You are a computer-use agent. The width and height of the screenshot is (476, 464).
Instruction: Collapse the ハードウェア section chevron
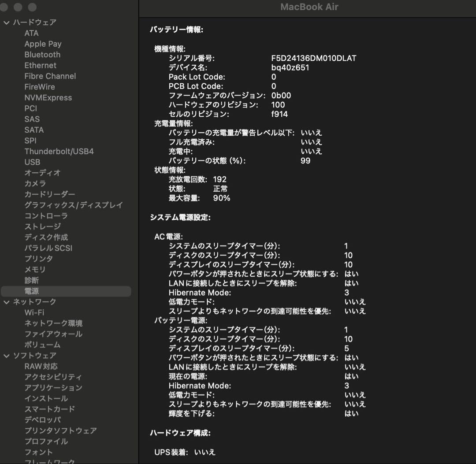pyautogui.click(x=6, y=22)
